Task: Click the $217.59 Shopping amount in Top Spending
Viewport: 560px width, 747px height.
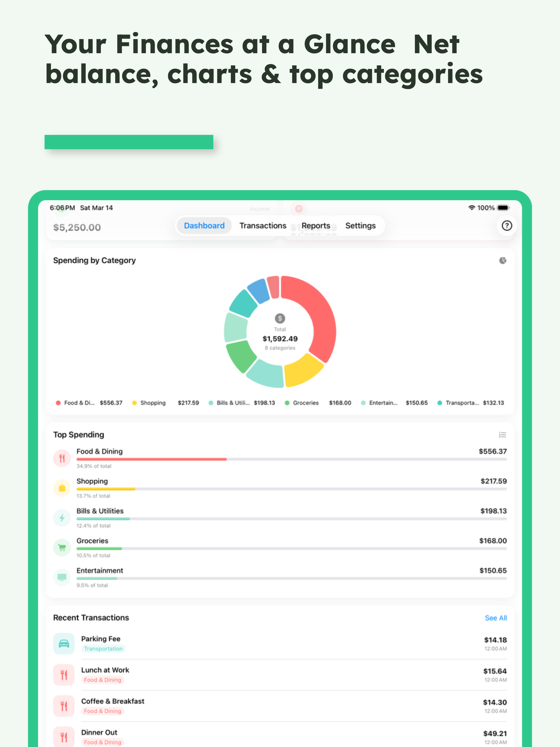Action: point(494,481)
